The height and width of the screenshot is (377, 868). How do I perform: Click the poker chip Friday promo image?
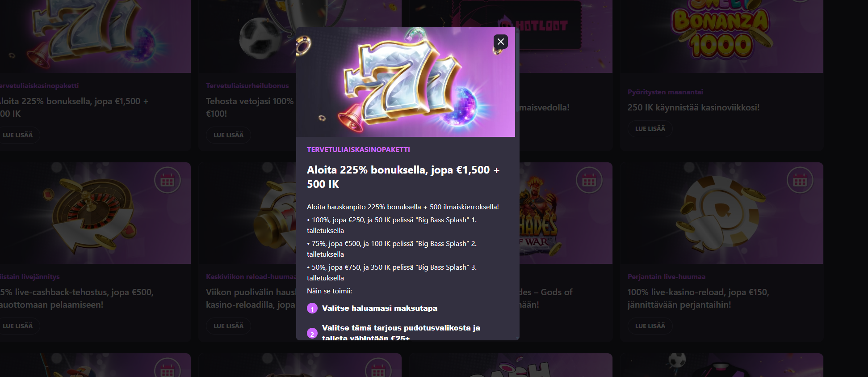[x=721, y=213]
